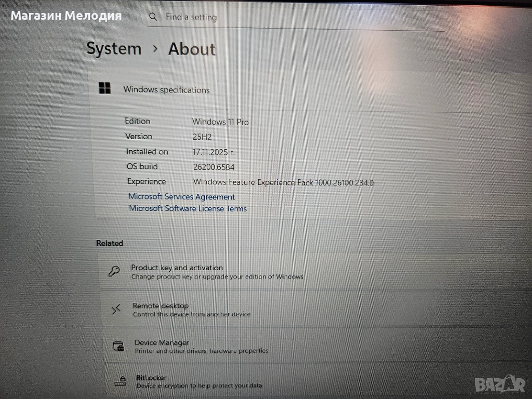Select the Windows 11 Pro edition value
This screenshot has height=399, width=532.
pyautogui.click(x=220, y=122)
